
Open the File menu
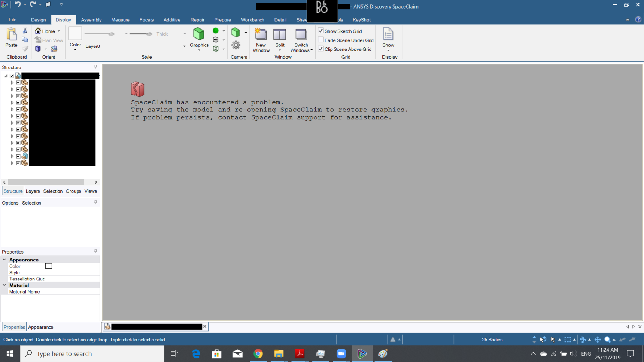coord(12,20)
